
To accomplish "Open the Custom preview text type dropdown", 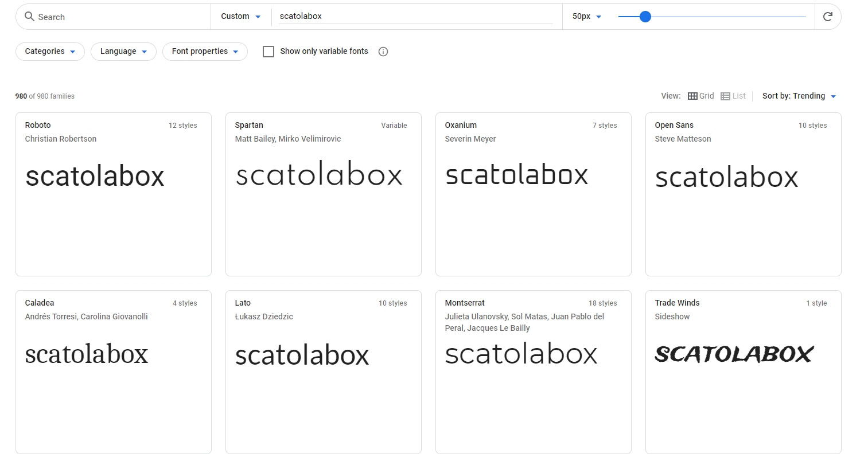I will click(241, 17).
